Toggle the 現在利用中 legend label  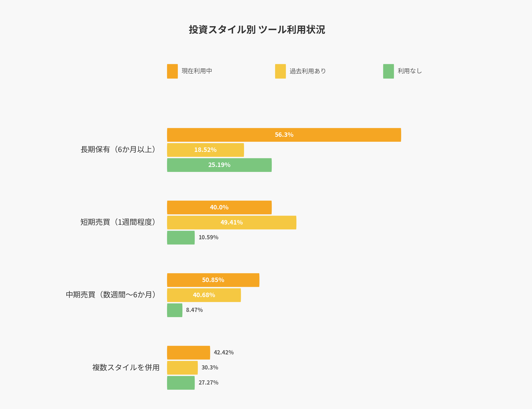(197, 71)
